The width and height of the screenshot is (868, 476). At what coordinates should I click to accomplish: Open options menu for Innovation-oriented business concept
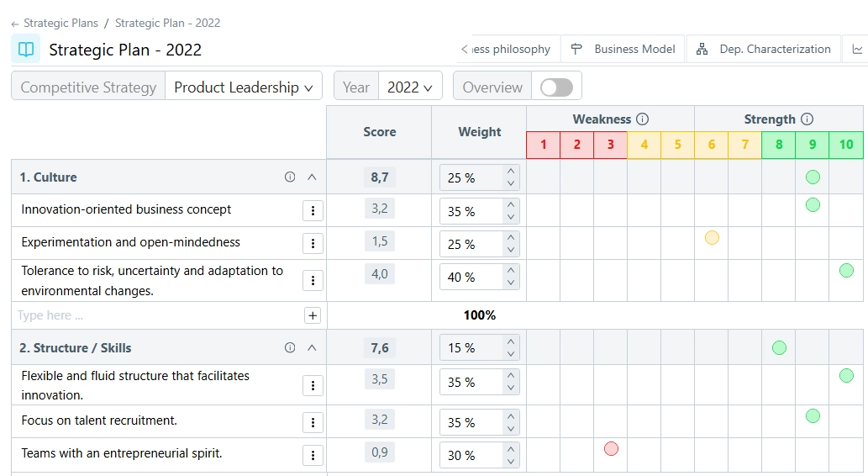[x=313, y=211]
